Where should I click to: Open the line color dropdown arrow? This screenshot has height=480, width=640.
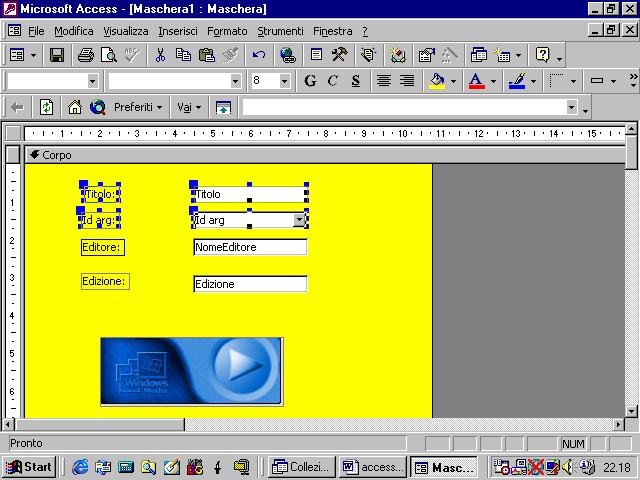tap(533, 81)
